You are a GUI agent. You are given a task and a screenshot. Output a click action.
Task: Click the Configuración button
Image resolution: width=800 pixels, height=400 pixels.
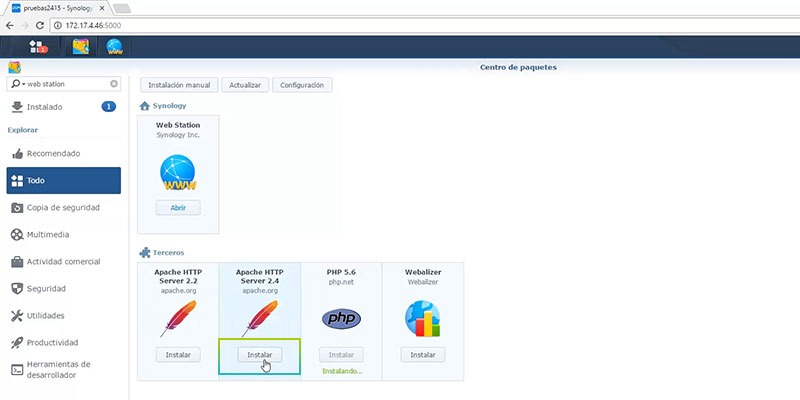tap(302, 85)
